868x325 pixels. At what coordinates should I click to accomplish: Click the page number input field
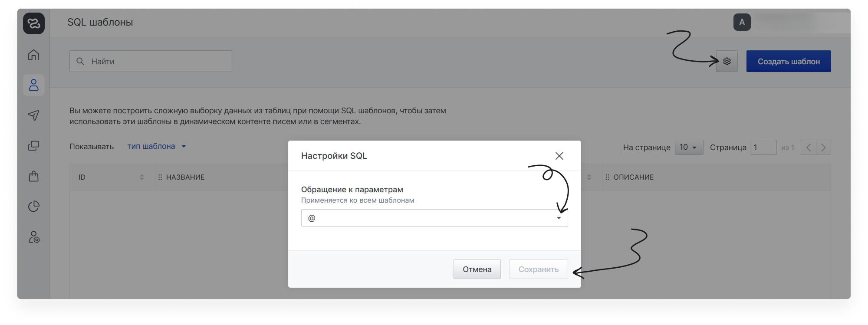pyautogui.click(x=763, y=148)
